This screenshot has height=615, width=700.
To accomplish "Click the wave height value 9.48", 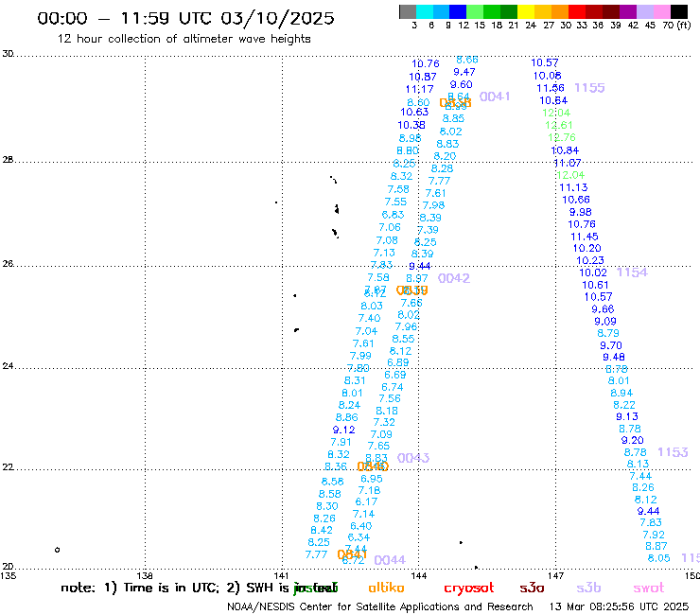I will click(x=613, y=358).
